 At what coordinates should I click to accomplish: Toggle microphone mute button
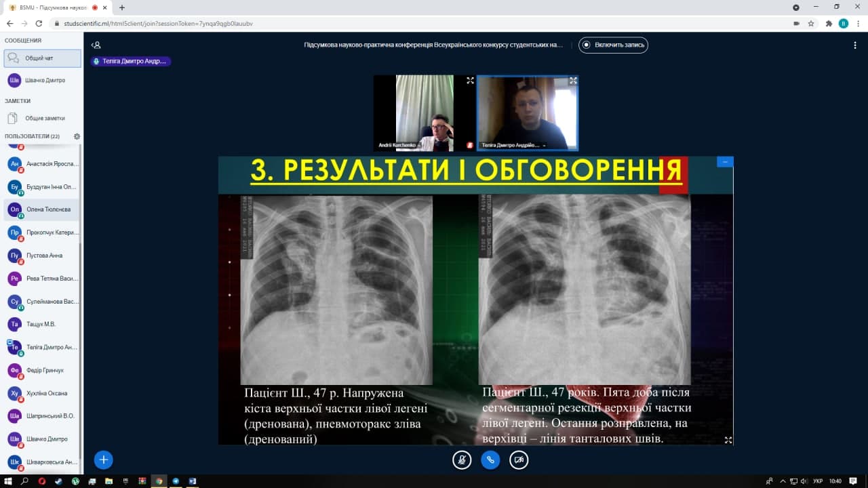(x=462, y=460)
